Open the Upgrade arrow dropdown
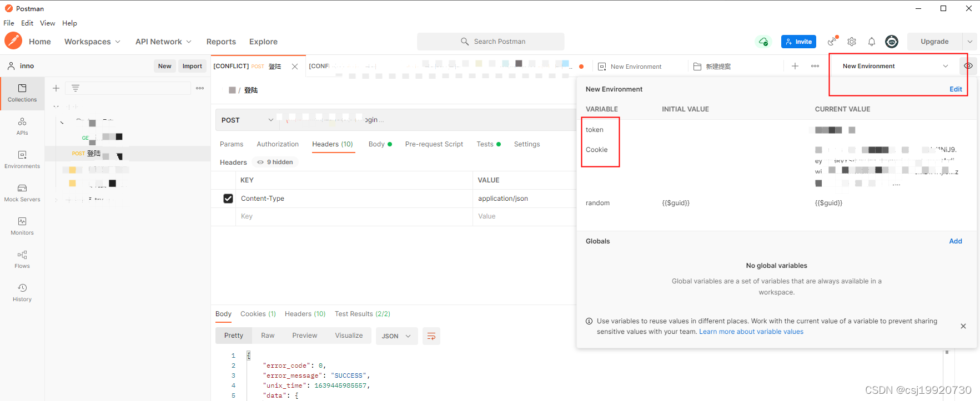This screenshot has width=980, height=401. (970, 42)
